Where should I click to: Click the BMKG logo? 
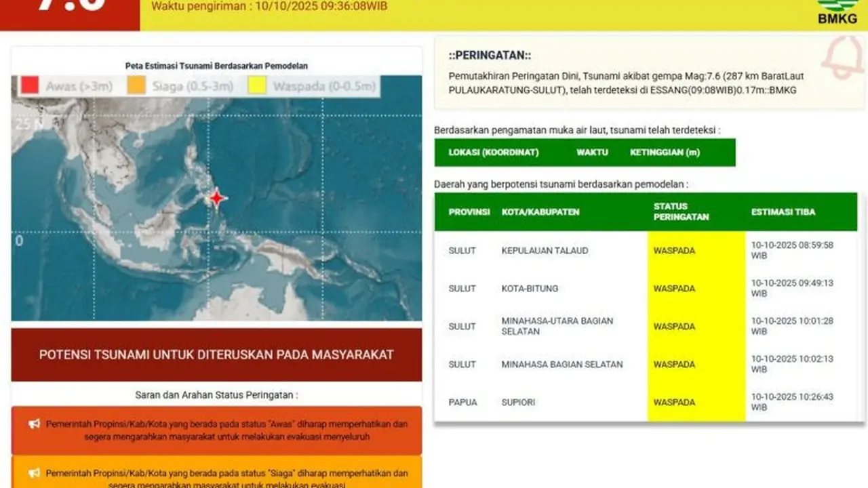tap(837, 12)
